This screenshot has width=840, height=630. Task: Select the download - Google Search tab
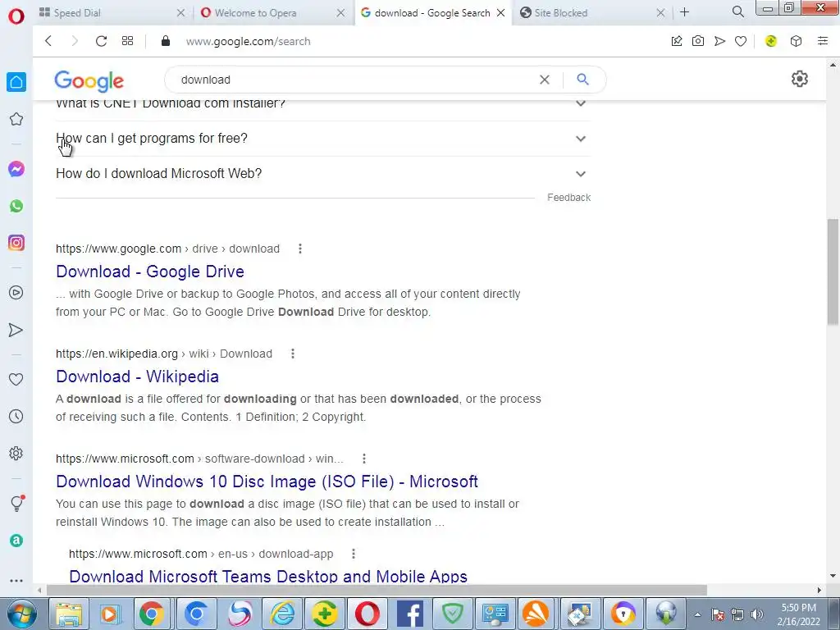pos(433,12)
